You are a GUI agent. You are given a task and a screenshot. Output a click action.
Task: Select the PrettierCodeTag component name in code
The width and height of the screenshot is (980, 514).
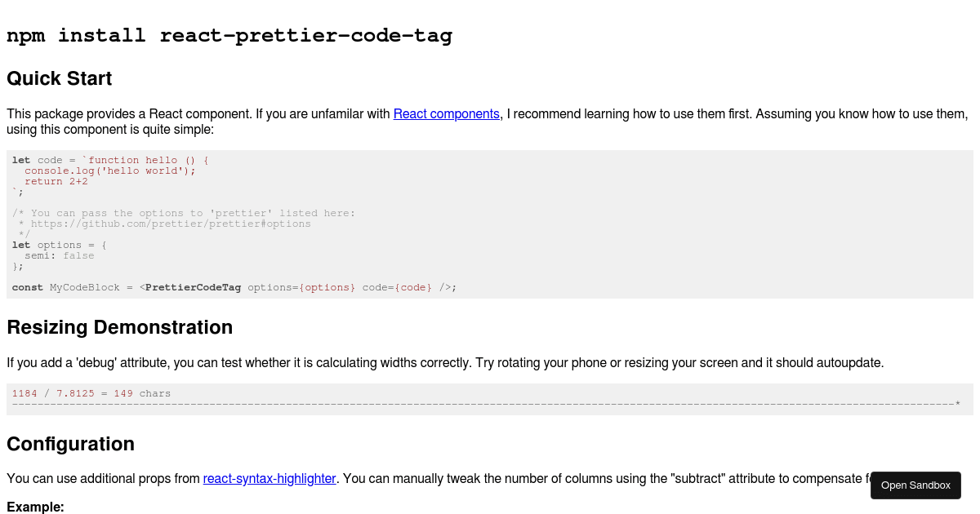[x=193, y=287]
